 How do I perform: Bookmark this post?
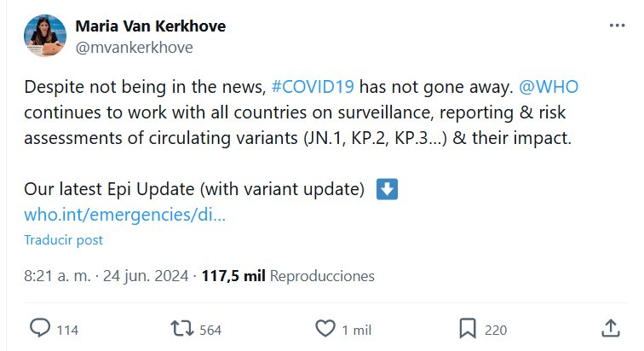467,328
